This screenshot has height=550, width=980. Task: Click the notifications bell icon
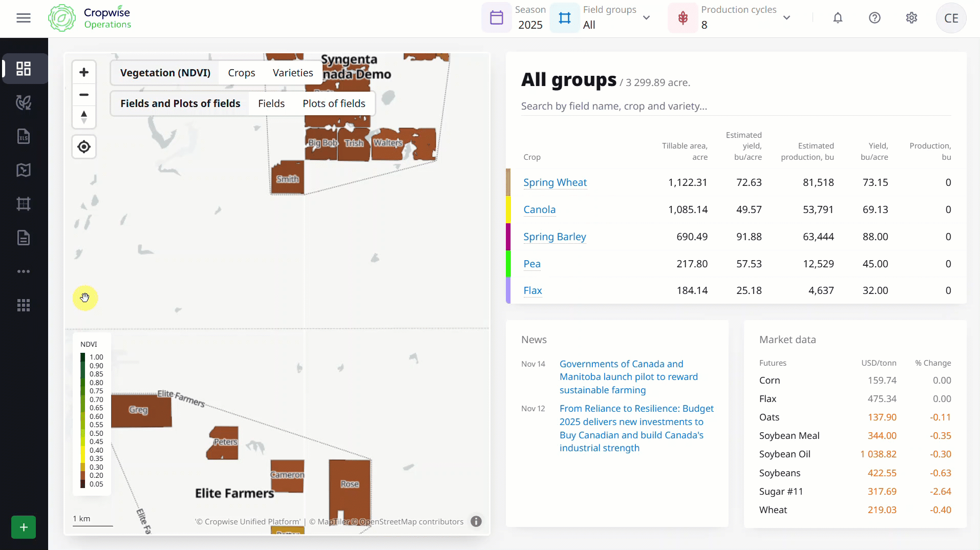click(838, 18)
